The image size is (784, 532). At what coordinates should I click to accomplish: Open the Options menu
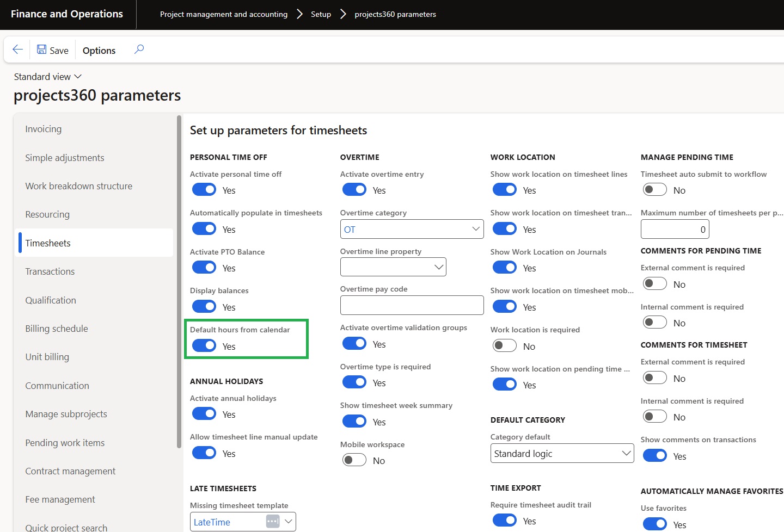coord(99,51)
